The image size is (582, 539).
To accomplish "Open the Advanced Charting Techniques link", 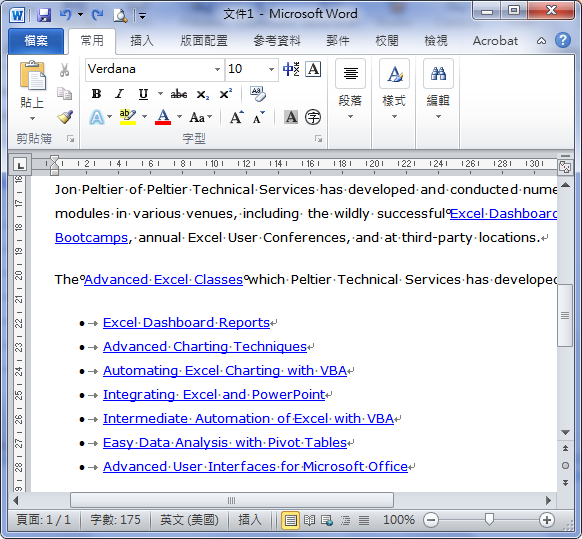I will [205, 347].
